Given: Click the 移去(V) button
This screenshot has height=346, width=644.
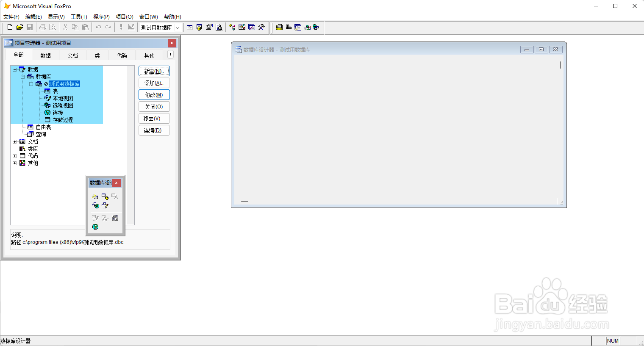Looking at the screenshot, I should coord(154,119).
